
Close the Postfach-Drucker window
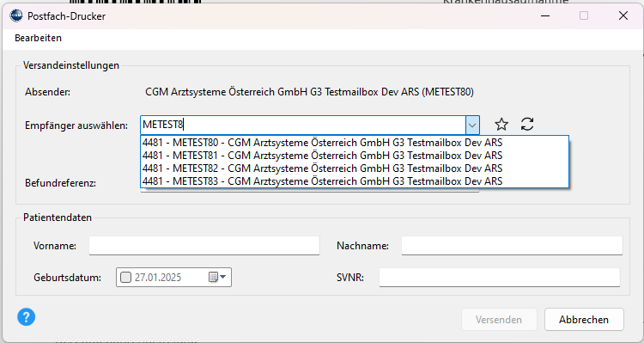click(623, 15)
